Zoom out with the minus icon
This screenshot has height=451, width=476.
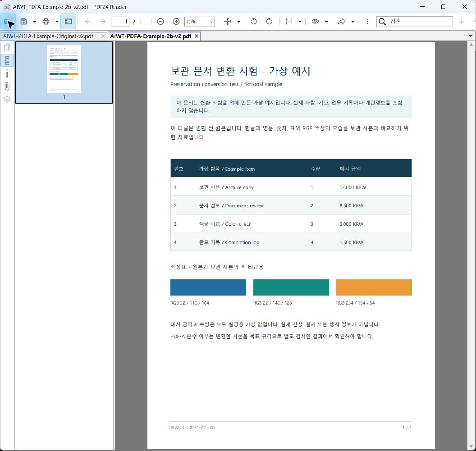click(160, 22)
